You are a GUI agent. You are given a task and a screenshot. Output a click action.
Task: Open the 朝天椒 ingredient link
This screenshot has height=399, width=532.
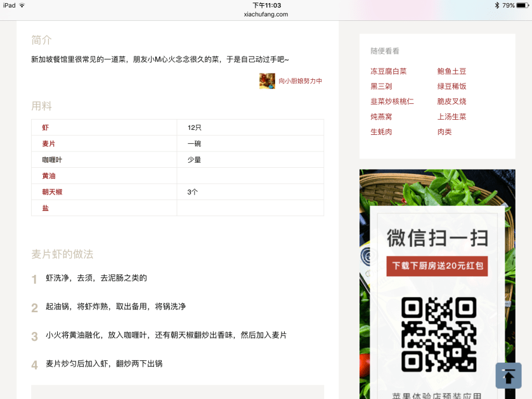click(52, 192)
